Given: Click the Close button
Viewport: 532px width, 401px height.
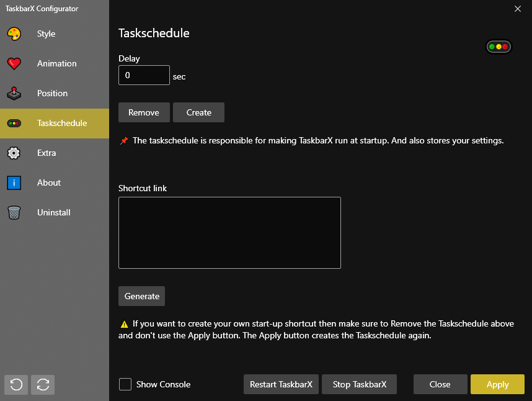Looking at the screenshot, I should click(440, 384).
